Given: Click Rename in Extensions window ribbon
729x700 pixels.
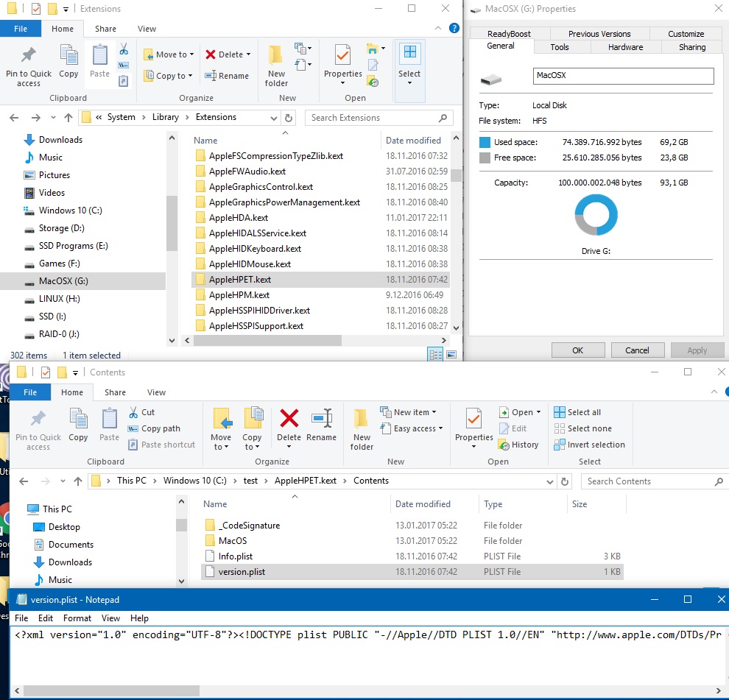Looking at the screenshot, I should (227, 76).
